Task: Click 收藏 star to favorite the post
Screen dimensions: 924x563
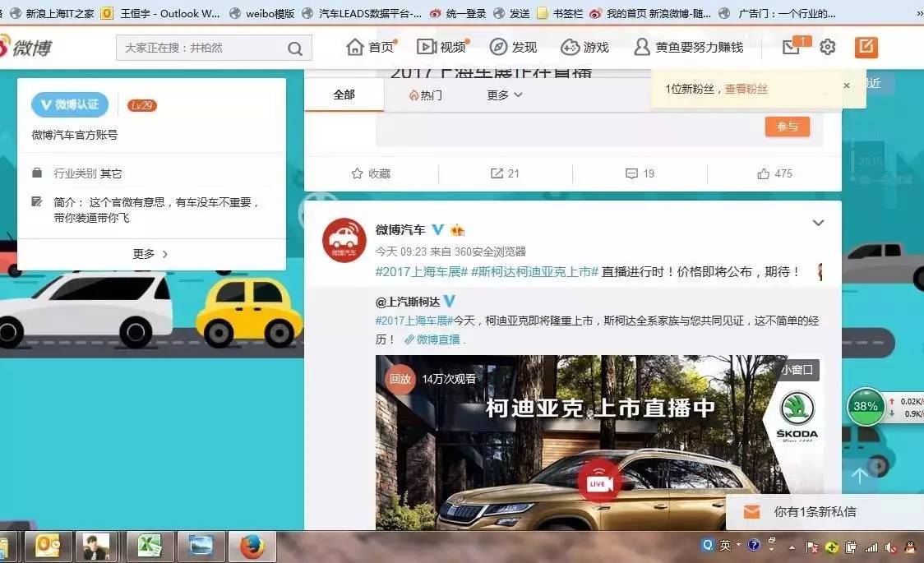Action: coord(371,173)
